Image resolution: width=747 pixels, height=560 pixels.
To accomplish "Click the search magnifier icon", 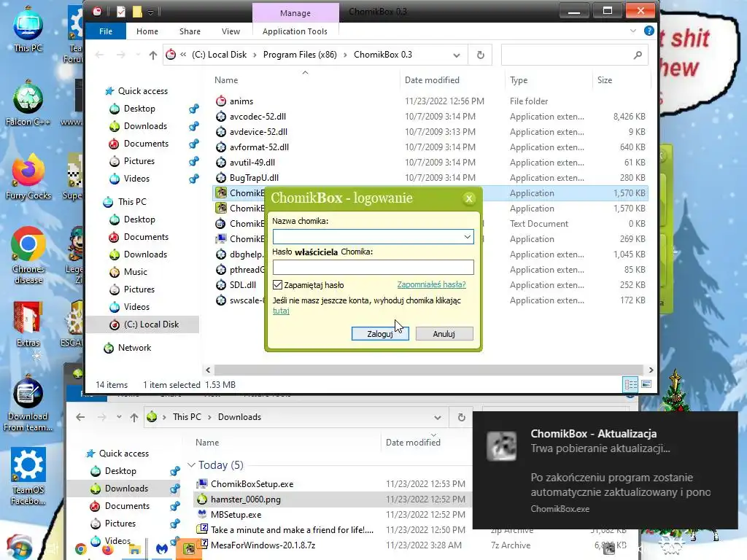I will 638,55.
